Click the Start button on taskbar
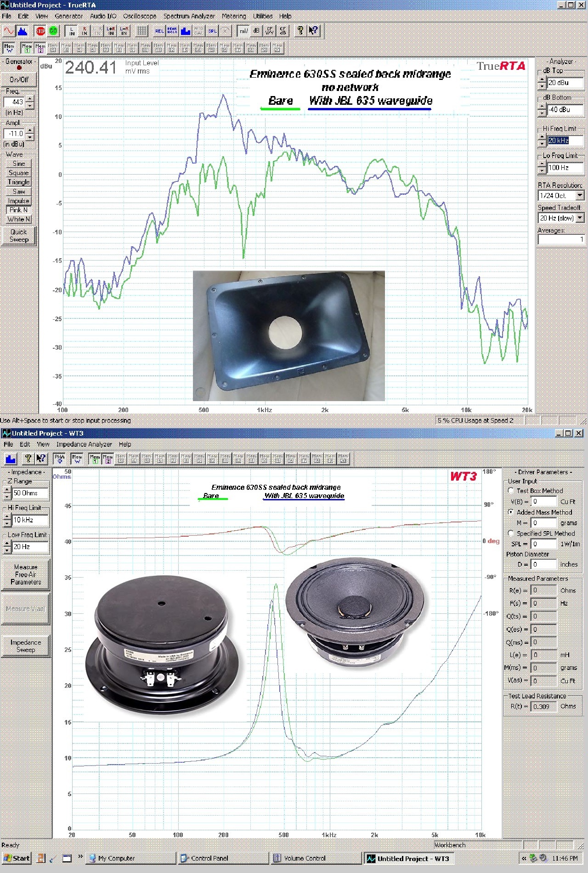The width and height of the screenshot is (588, 873). (17, 858)
